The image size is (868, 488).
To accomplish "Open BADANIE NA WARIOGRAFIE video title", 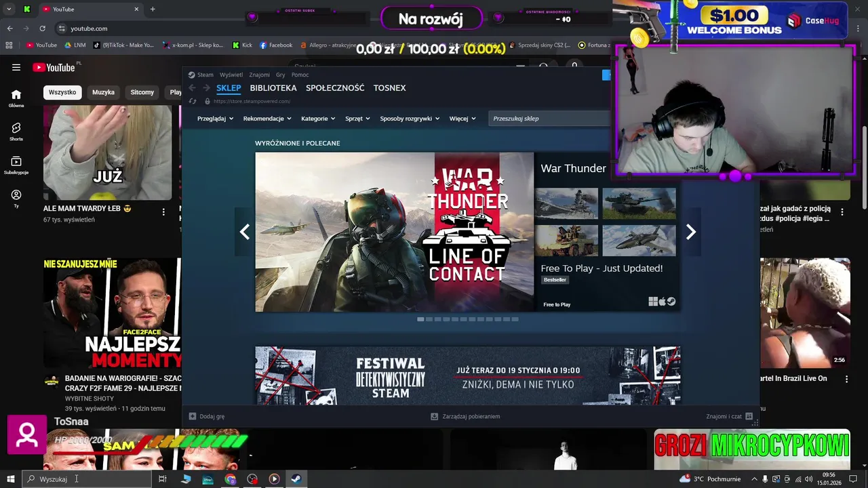I will 123,383.
